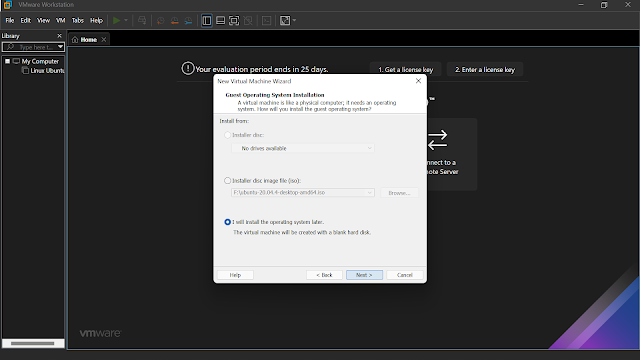Click the Revert to Snapshot icon
640x360 pixels.
point(175,20)
